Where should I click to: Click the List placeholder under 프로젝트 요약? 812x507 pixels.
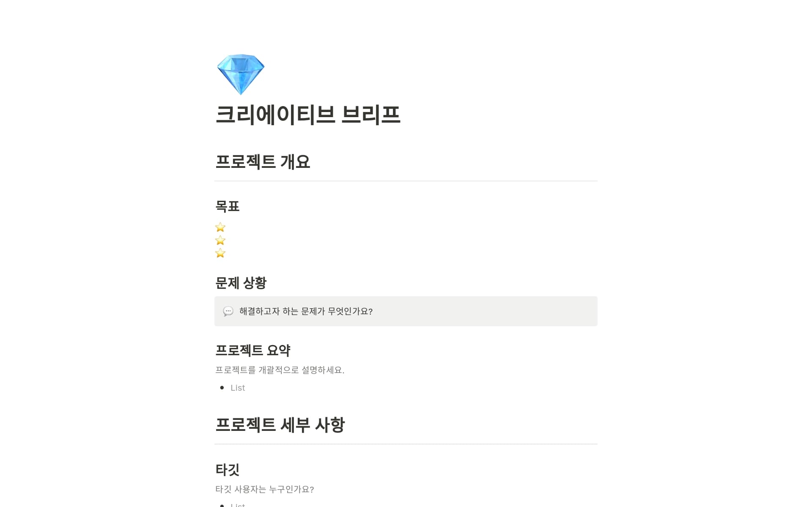[238, 388]
